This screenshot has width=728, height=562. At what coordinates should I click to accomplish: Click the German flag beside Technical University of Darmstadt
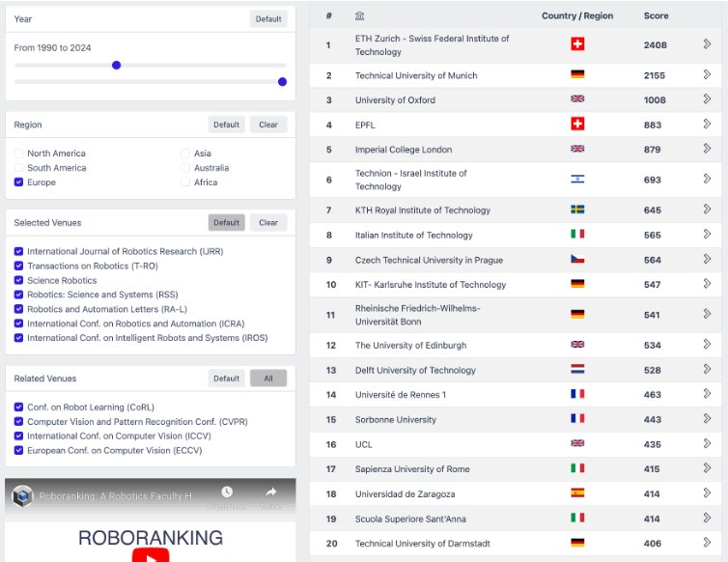click(x=577, y=543)
